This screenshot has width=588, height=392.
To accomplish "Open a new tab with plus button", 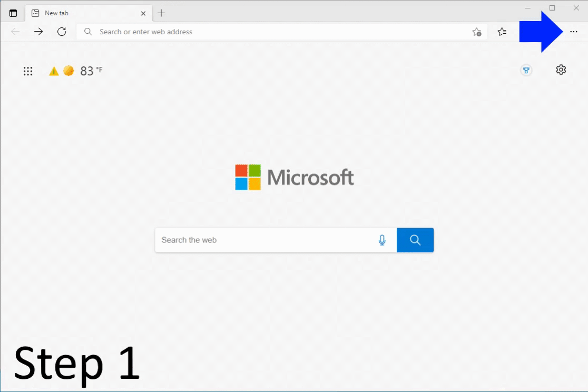I will point(162,13).
